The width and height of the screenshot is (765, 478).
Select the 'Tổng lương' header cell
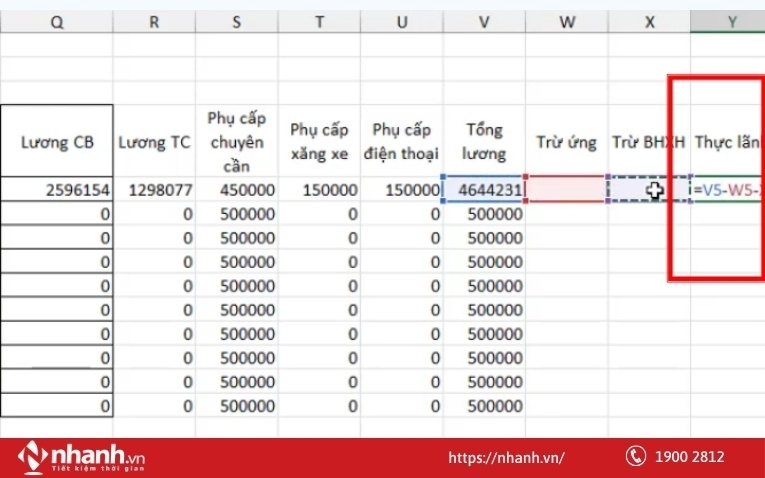click(x=485, y=141)
